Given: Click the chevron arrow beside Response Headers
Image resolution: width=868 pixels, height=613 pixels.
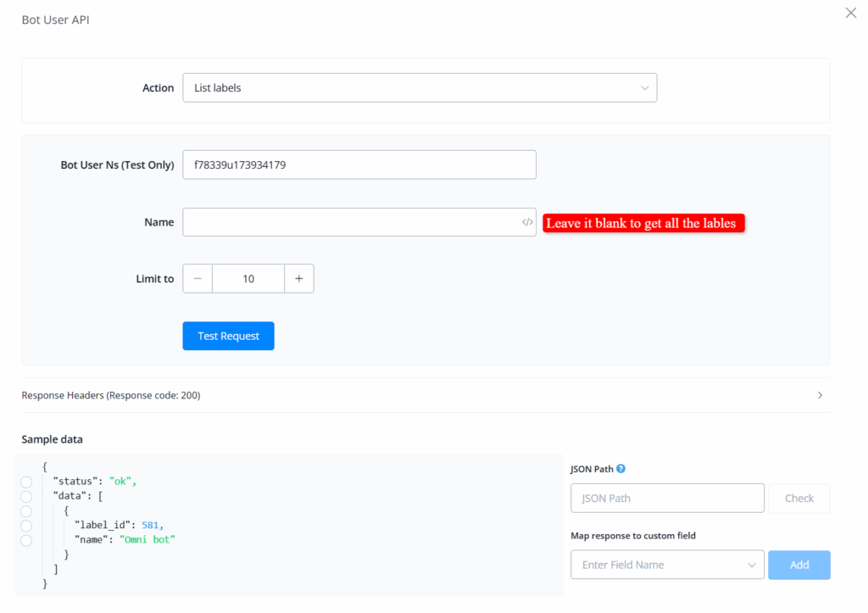Looking at the screenshot, I should click(x=820, y=395).
